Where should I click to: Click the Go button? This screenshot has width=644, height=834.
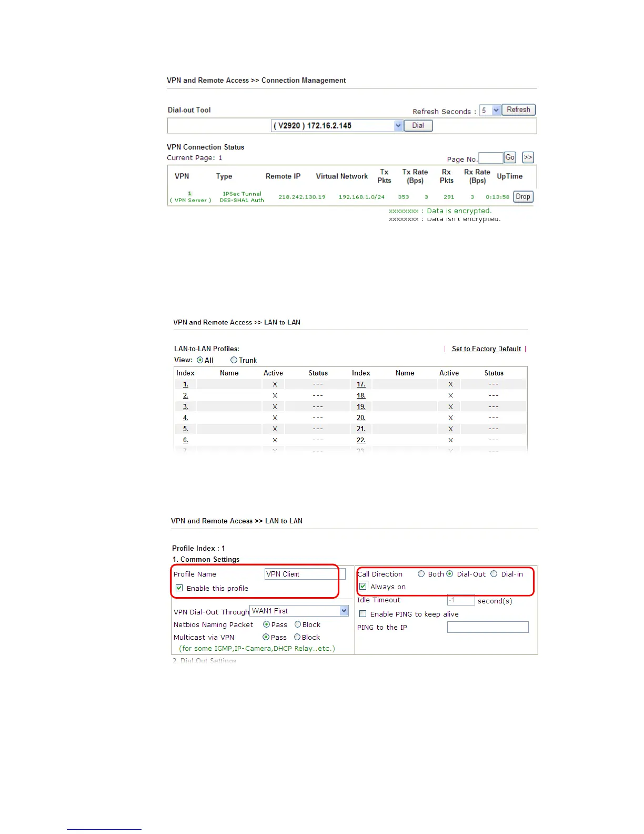pos(510,157)
